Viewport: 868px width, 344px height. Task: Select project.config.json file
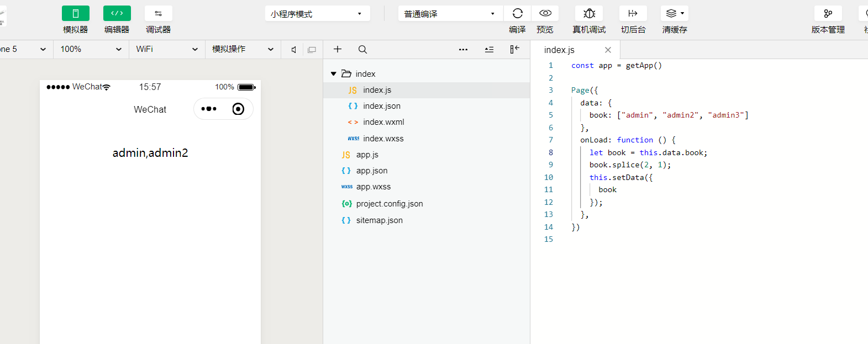click(x=390, y=204)
